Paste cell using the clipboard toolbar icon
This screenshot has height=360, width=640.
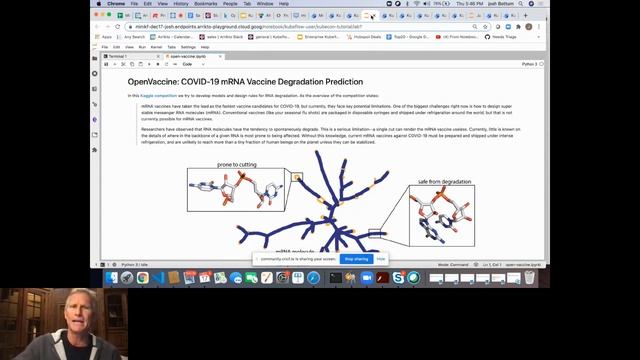pos(140,64)
